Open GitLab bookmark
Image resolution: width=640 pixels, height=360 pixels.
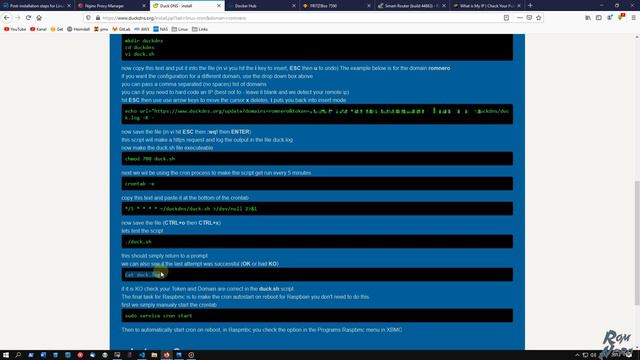point(121,29)
